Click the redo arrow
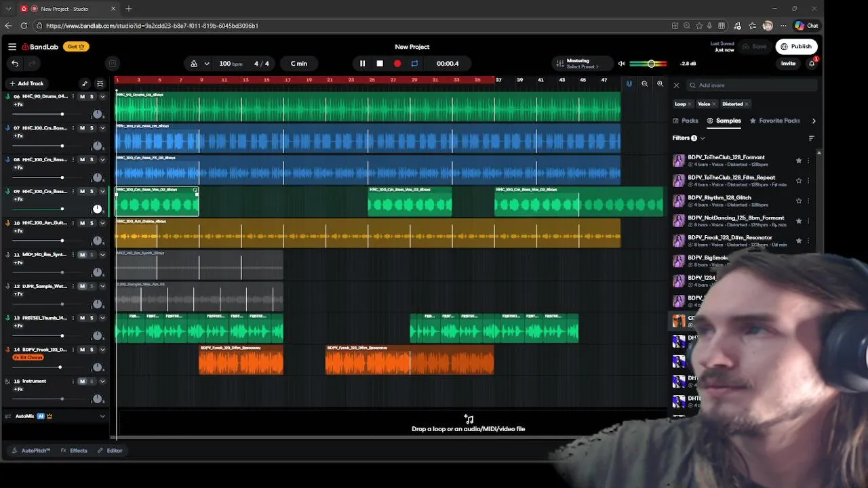868x488 pixels. pos(31,63)
